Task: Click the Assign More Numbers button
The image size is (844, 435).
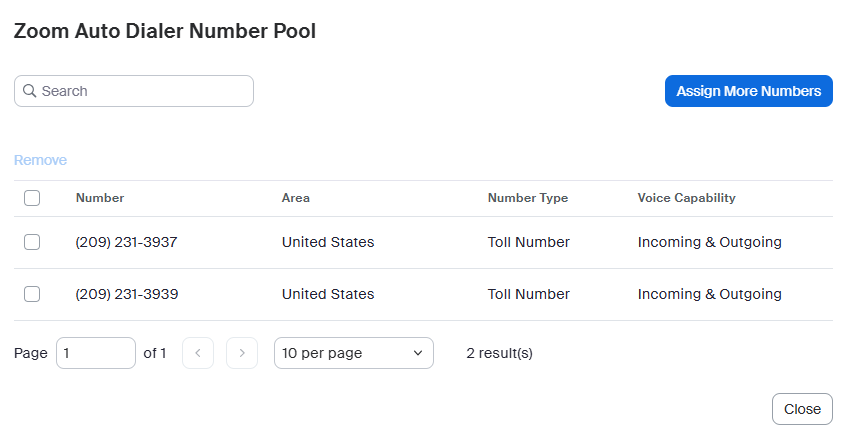Action: coord(748,91)
